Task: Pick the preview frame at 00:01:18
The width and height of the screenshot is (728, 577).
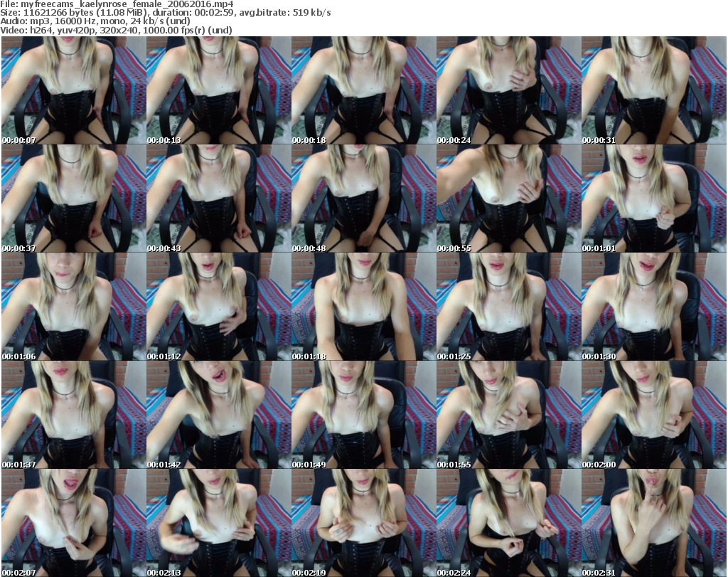Action: 363,307
